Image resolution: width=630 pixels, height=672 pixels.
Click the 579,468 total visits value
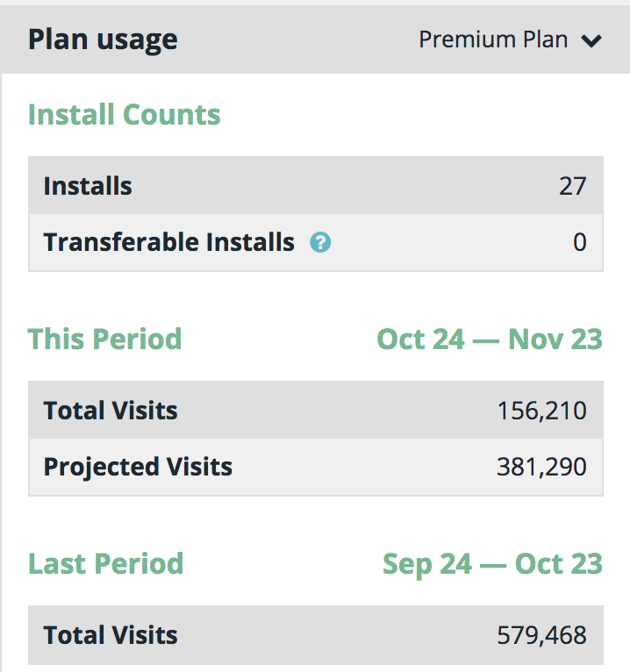pyautogui.click(x=541, y=635)
